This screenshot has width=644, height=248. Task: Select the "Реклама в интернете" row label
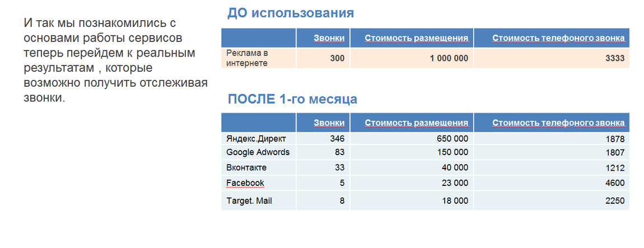pos(247,58)
